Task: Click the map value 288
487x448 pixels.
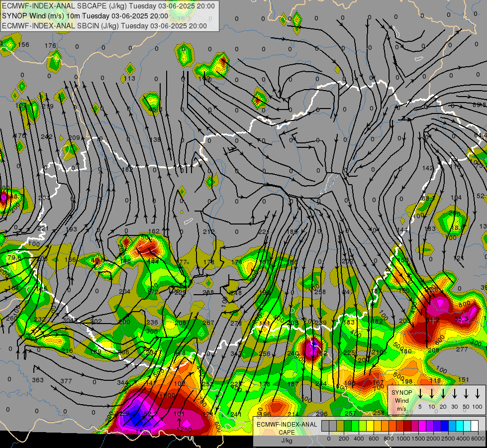Action: tap(208, 292)
